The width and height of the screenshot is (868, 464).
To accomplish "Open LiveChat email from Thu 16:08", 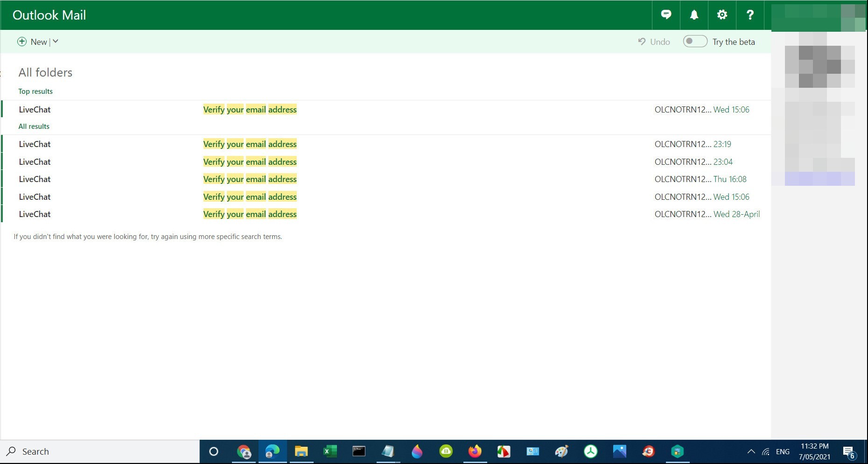I will [385, 179].
